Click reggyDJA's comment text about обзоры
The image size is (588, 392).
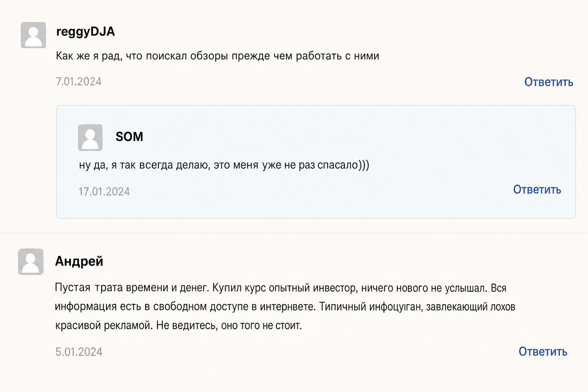tap(217, 56)
